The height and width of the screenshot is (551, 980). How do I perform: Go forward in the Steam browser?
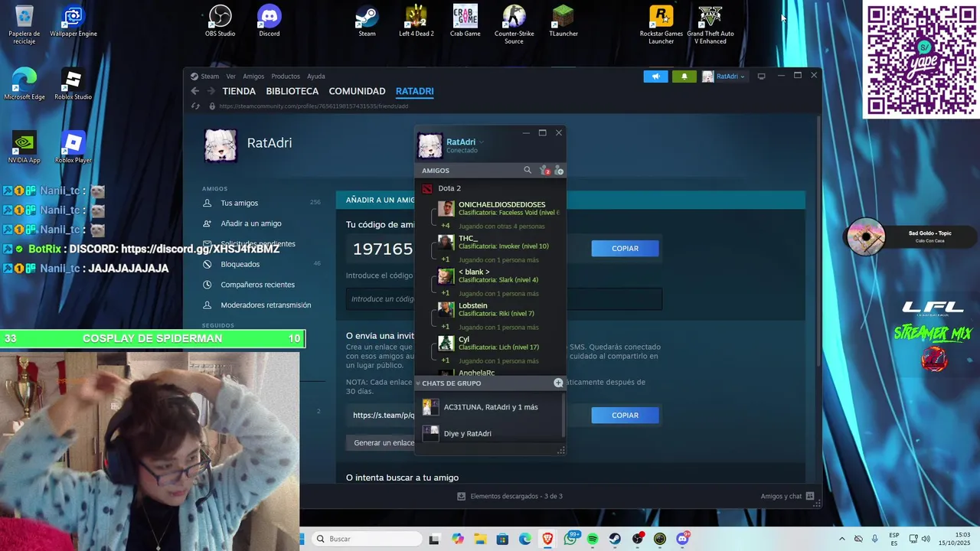[211, 91]
